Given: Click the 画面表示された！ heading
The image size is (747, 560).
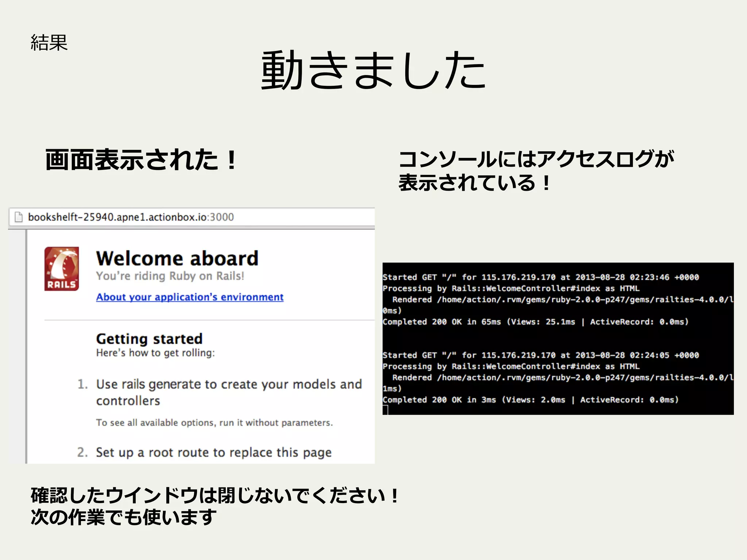Looking at the screenshot, I should pyautogui.click(x=142, y=160).
